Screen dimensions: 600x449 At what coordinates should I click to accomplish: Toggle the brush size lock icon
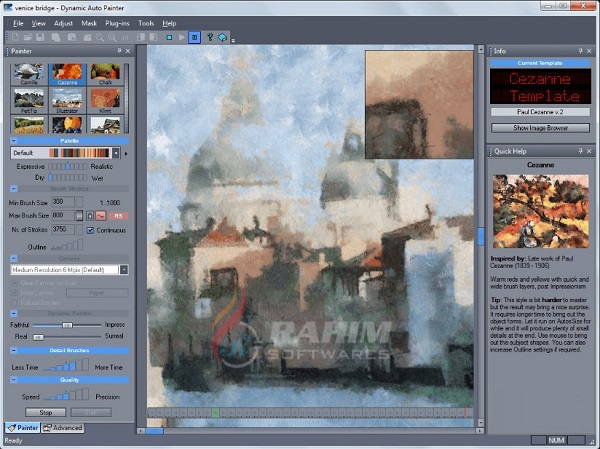click(90, 216)
